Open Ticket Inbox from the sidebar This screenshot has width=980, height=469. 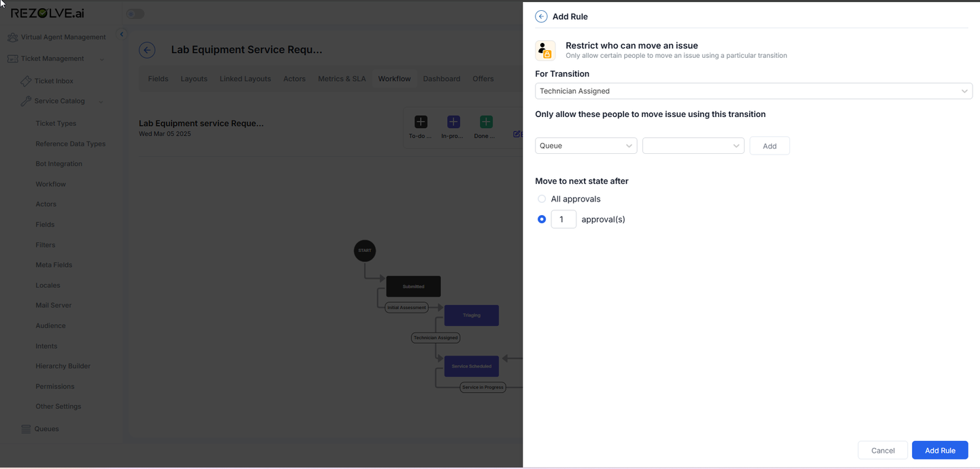54,81
